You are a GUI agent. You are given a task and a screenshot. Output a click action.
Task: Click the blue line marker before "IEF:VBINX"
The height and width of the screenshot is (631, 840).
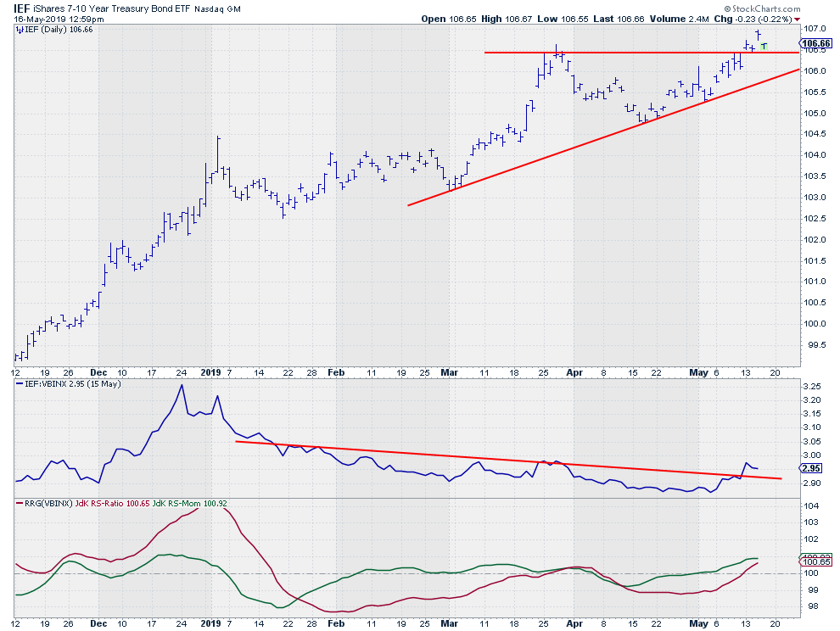(x=20, y=384)
